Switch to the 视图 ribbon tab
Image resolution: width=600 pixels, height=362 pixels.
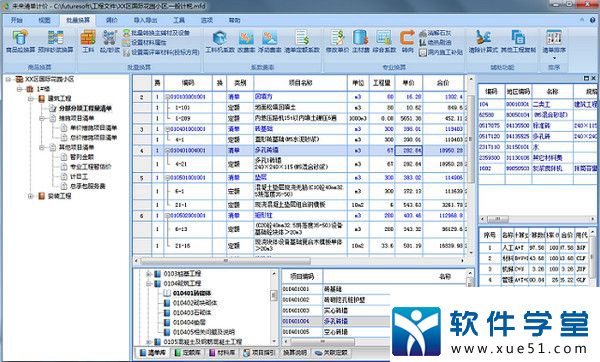tap(44, 20)
